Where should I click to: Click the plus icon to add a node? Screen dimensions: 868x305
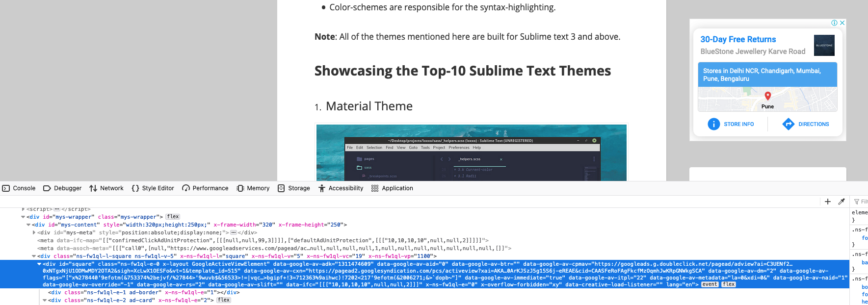click(x=828, y=202)
